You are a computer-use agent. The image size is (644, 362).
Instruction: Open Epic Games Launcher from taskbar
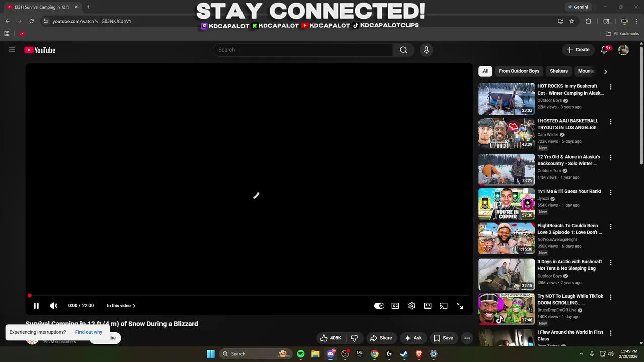360,354
